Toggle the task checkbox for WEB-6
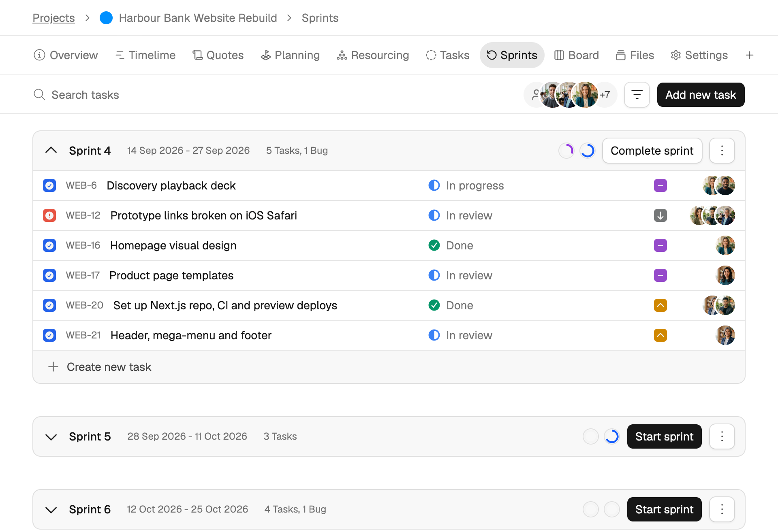 49,185
